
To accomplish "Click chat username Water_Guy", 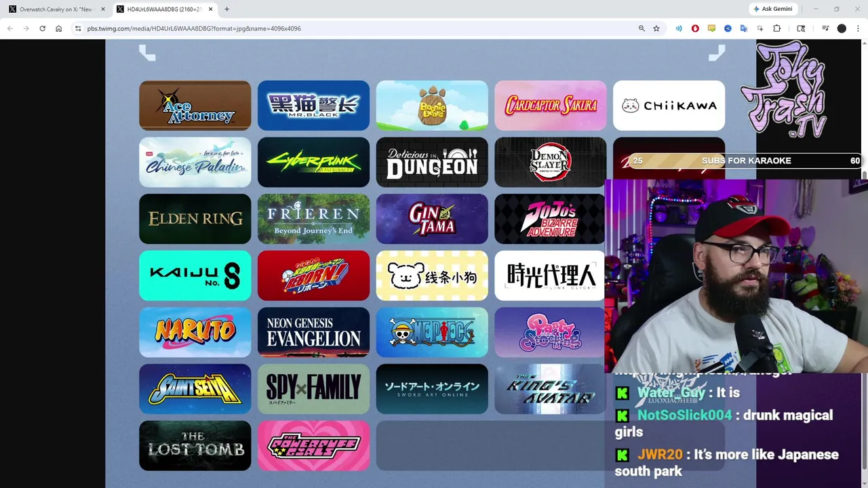I will 669,392.
